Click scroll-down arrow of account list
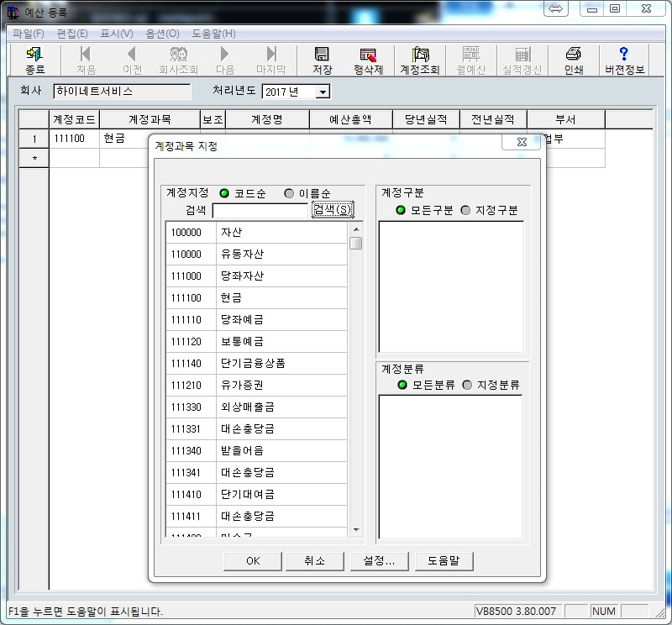This screenshot has width=672, height=625. tap(356, 530)
